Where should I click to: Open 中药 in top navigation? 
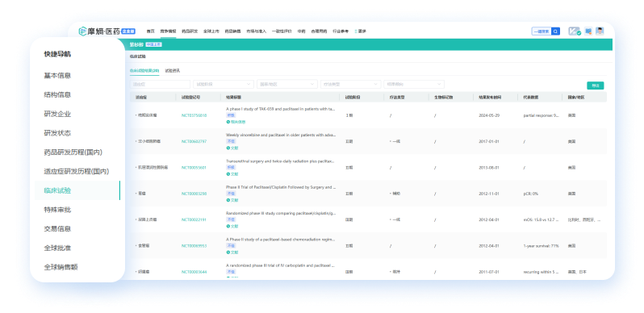302,31
